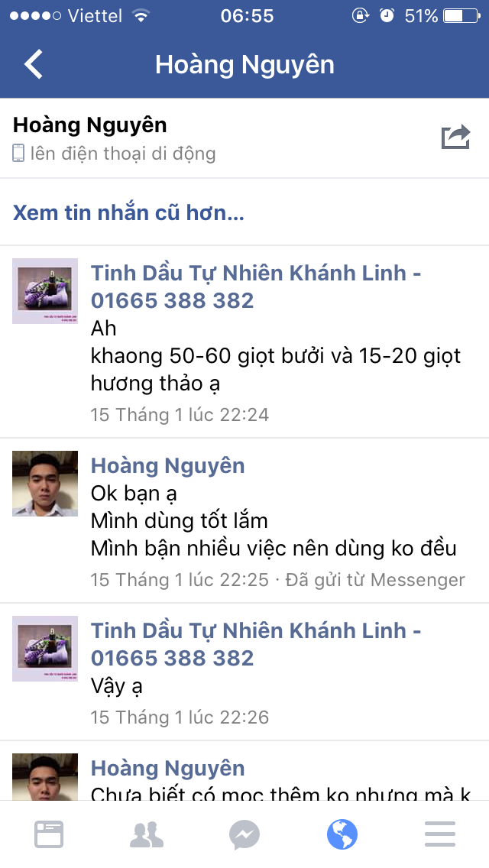Tap bold Hoàng Nguyên name below header
The image size is (489, 868).
tap(89, 125)
